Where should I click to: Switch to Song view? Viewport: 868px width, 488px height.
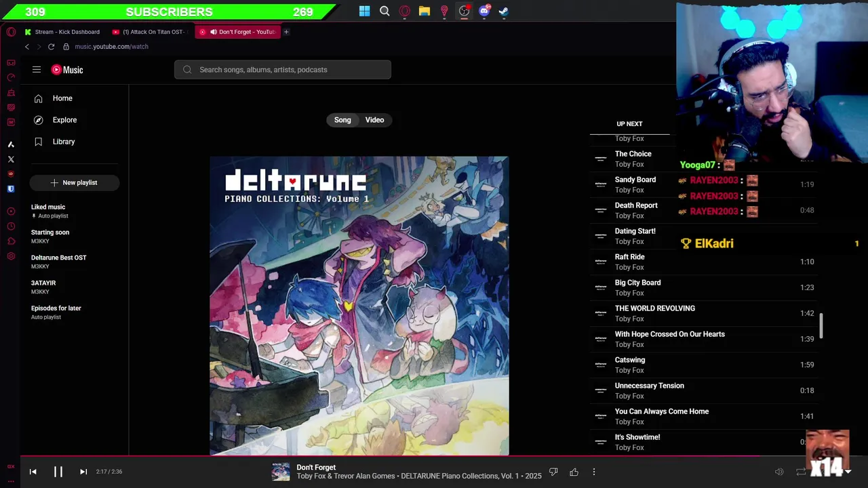pyautogui.click(x=342, y=120)
